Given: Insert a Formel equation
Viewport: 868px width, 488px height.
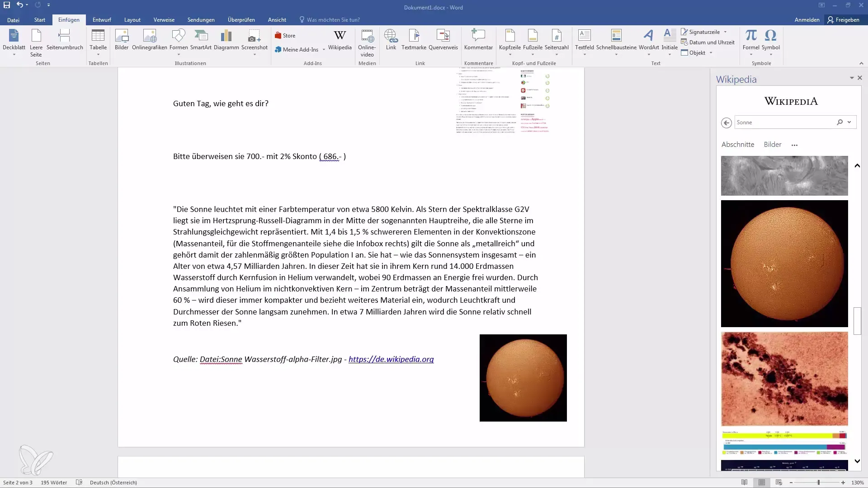Looking at the screenshot, I should [x=751, y=42].
